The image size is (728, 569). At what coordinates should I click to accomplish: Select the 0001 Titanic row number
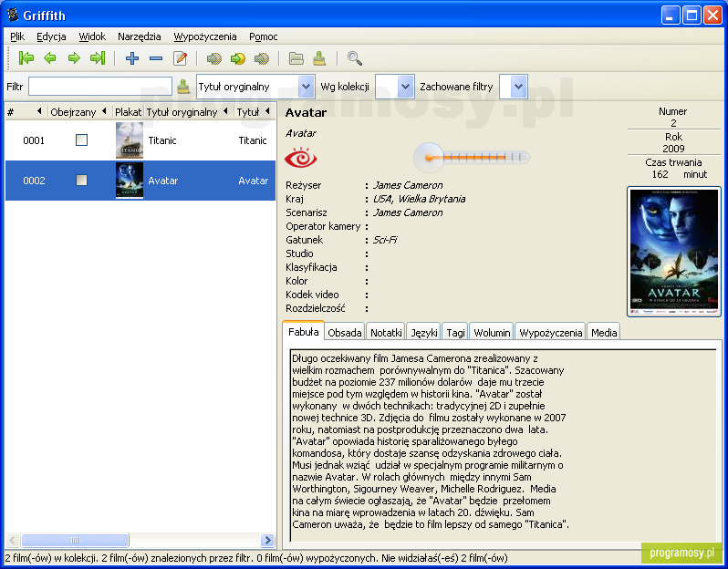click(x=34, y=140)
